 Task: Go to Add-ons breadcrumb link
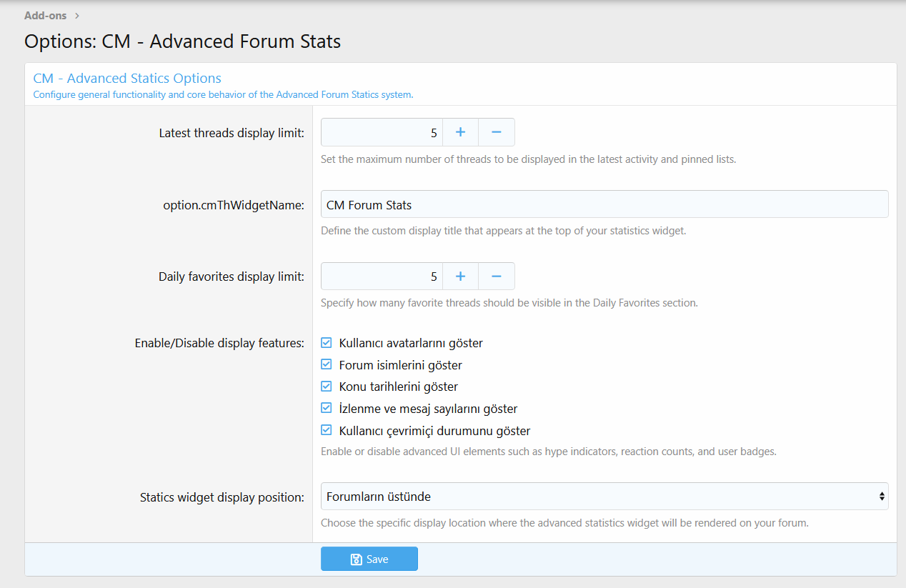pos(46,15)
